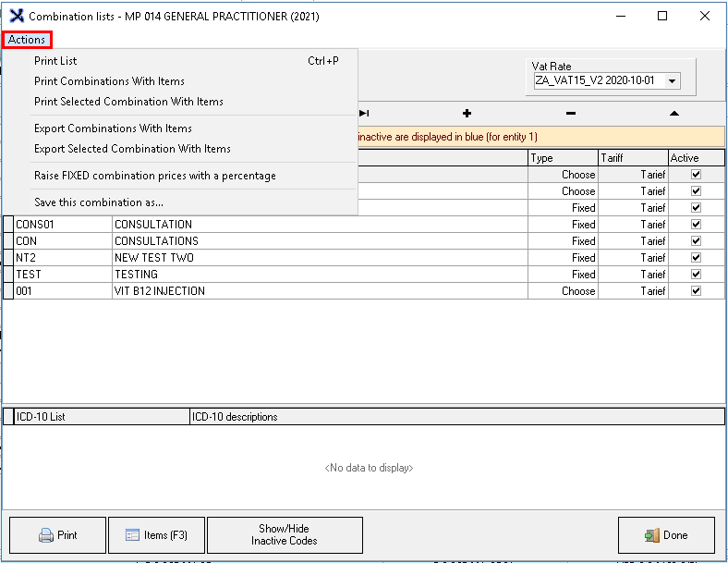Click the Print button with printer icon
The height and width of the screenshot is (563, 728).
pos(57,535)
